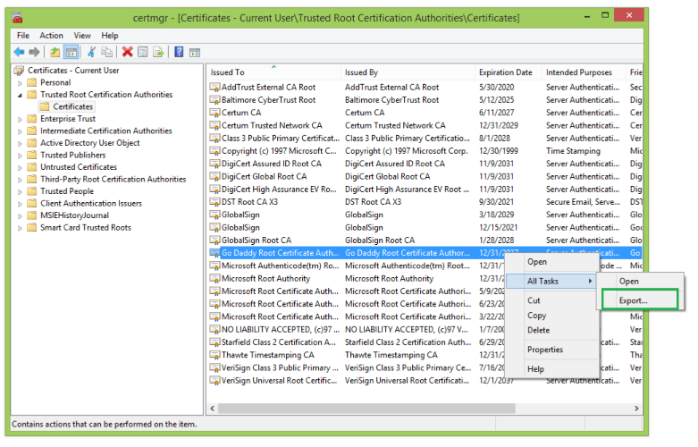Viewport: 698px width, 447px height.
Task: Open the File menu
Action: pyautogui.click(x=23, y=36)
